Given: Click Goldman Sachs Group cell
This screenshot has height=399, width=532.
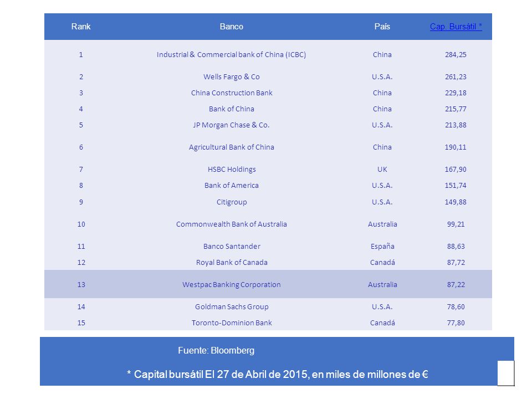Looking at the screenshot, I should click(232, 306).
